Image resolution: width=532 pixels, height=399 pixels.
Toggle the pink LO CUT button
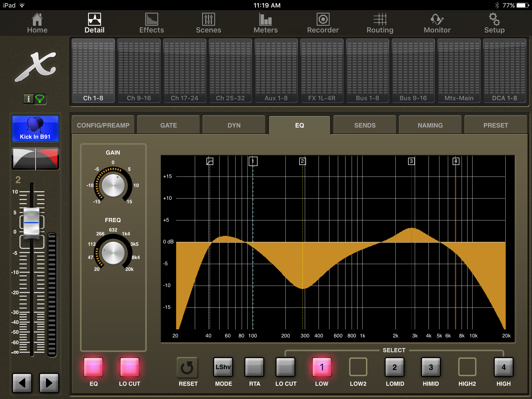(x=129, y=367)
